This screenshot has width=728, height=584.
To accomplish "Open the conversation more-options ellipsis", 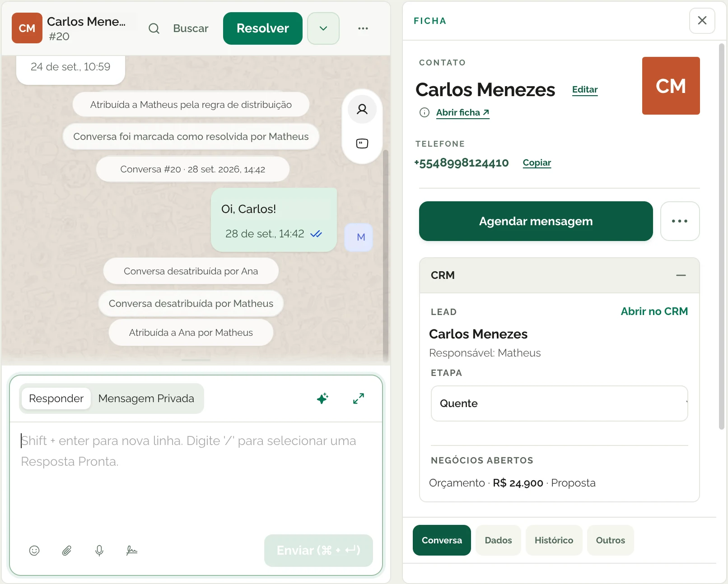I will tap(363, 28).
